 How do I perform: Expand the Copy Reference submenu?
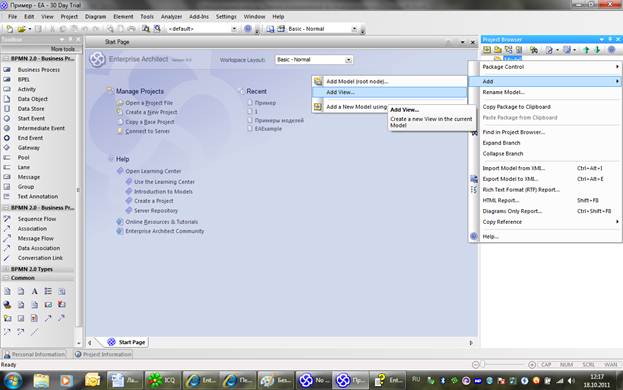545,222
